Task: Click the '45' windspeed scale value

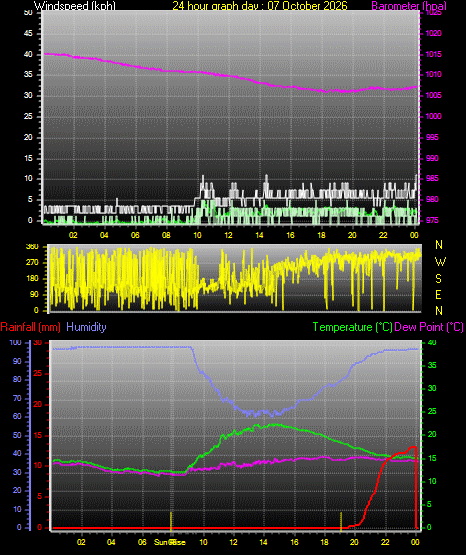Action: click(x=28, y=34)
